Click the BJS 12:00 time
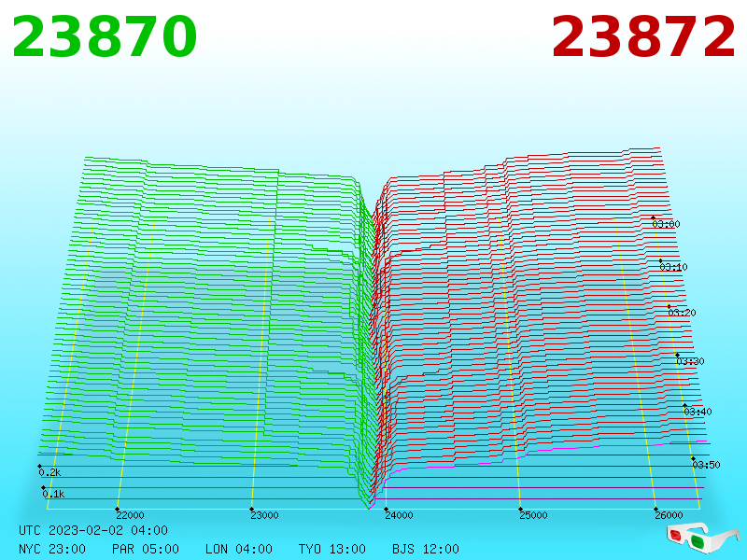 426,549
